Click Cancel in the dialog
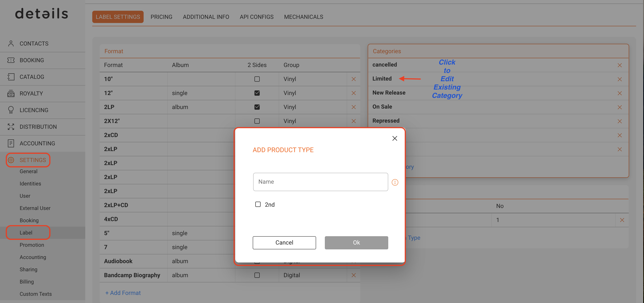The width and height of the screenshot is (644, 303). click(x=284, y=243)
